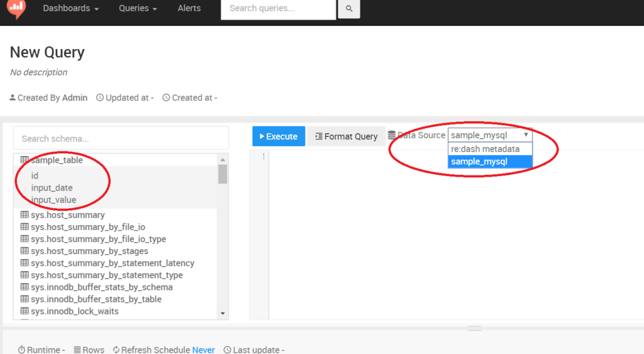
Task: Click the Created at clock icon
Action: (x=166, y=97)
